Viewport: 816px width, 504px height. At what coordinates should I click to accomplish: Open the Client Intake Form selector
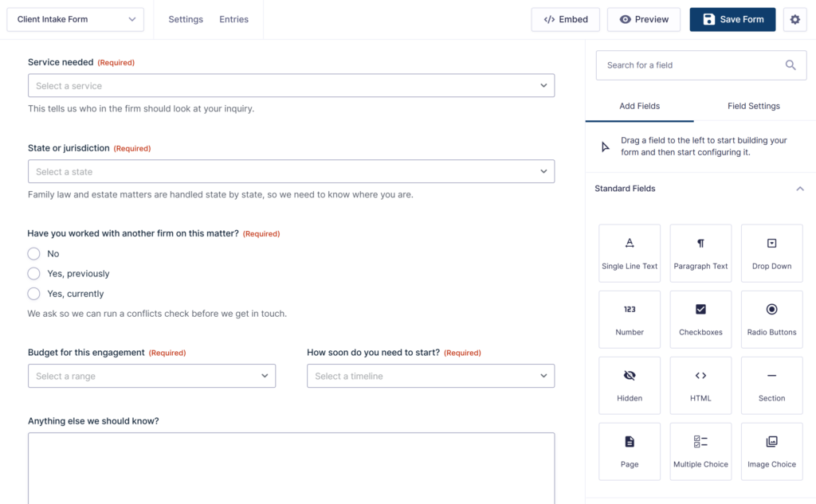[76, 19]
